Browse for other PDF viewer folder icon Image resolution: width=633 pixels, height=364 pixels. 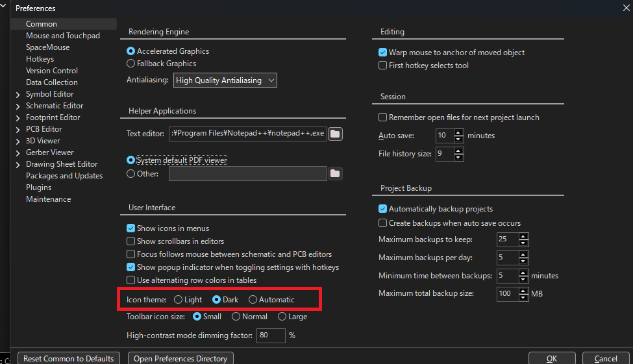click(x=335, y=173)
